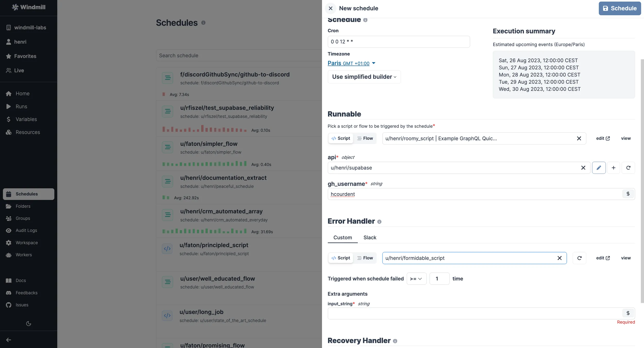This screenshot has height=348, width=644.
Task: Open the Use simplified builder dropdown
Action: tap(364, 77)
